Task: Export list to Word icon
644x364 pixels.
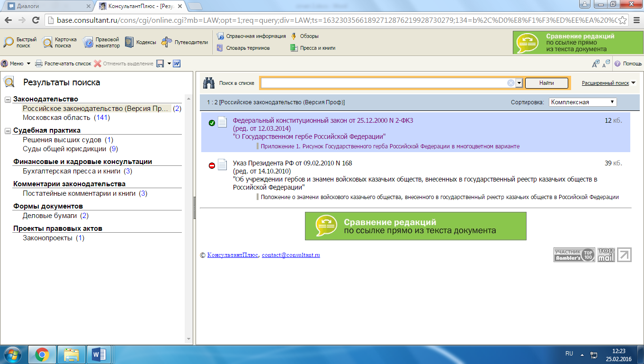Action: [x=177, y=64]
